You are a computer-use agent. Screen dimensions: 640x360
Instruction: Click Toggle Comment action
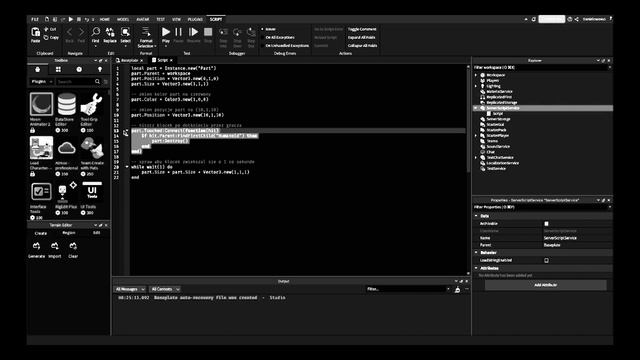[362, 29]
